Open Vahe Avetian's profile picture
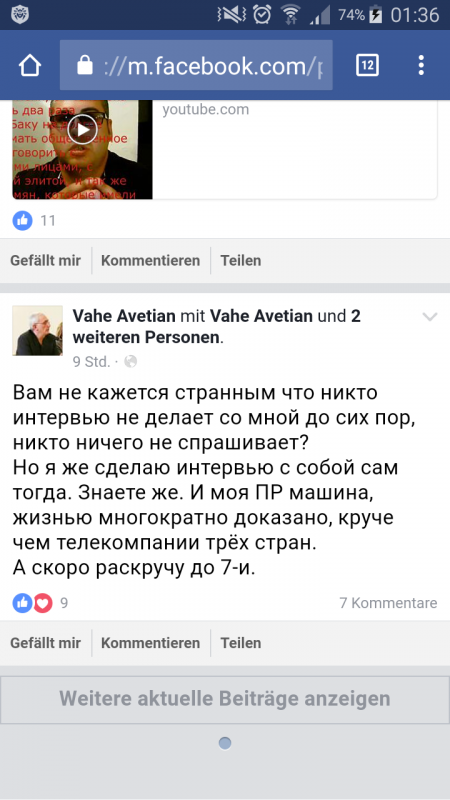Image resolution: width=450 pixels, height=800 pixels. [x=37, y=331]
